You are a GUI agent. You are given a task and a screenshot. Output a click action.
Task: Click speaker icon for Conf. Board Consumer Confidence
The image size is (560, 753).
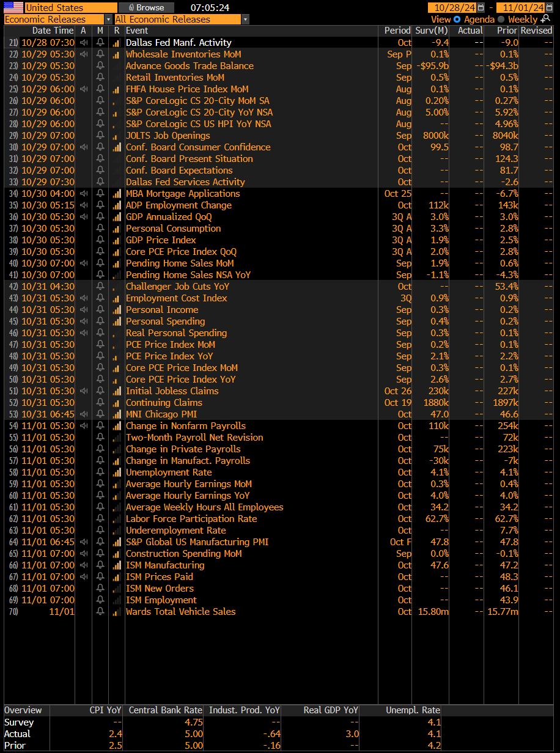click(x=84, y=147)
